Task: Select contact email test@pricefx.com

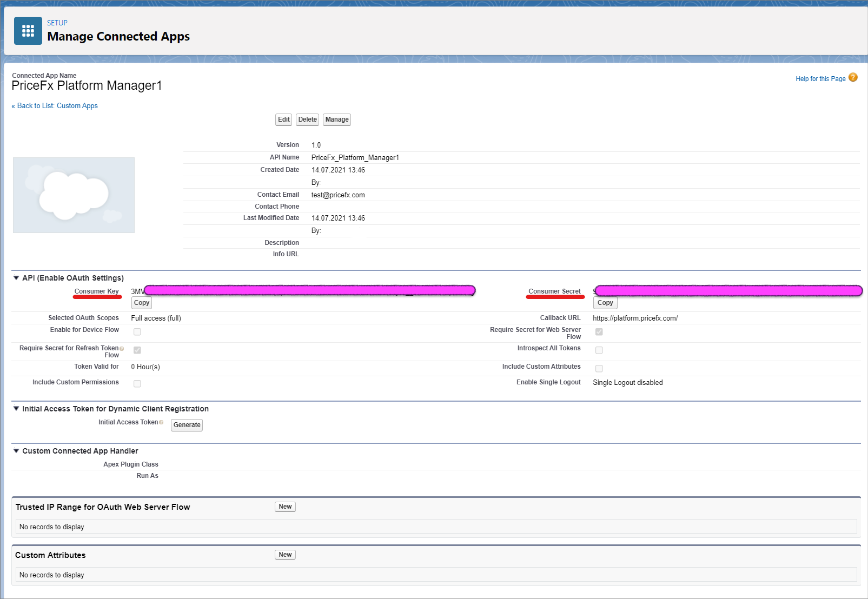Action: pyautogui.click(x=338, y=195)
